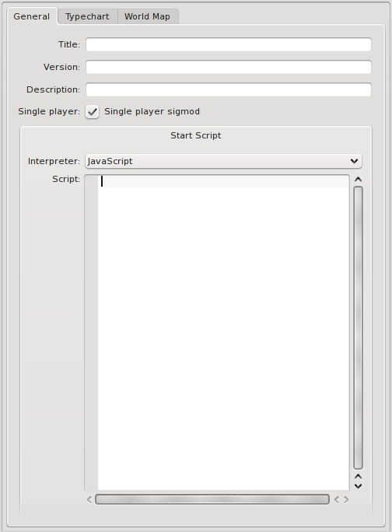Open the Interpreter JavaScript dropdown
The height and width of the screenshot is (532, 392).
[223, 161]
